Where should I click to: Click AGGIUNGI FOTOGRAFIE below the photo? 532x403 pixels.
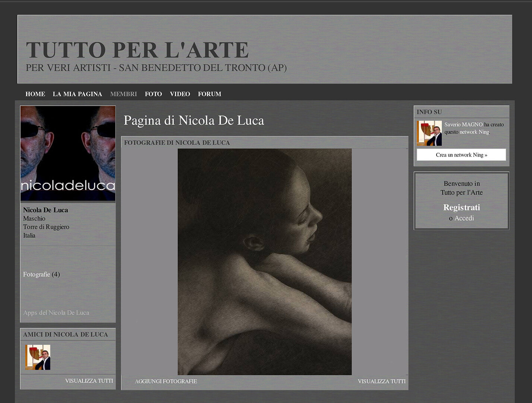tap(166, 381)
